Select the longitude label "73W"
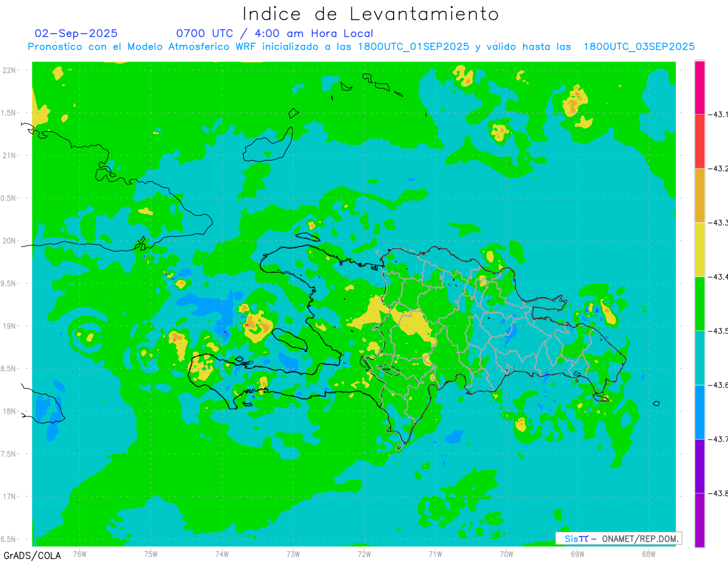728x562 pixels. point(293,554)
